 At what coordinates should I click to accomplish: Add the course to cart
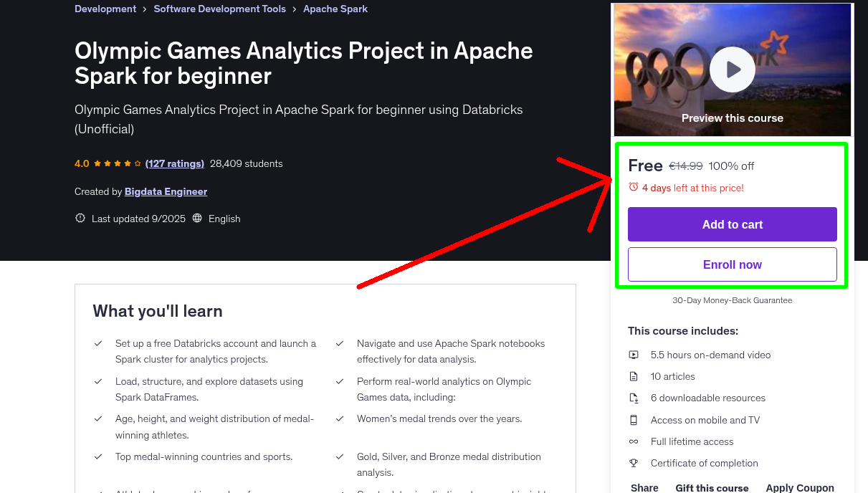point(732,224)
